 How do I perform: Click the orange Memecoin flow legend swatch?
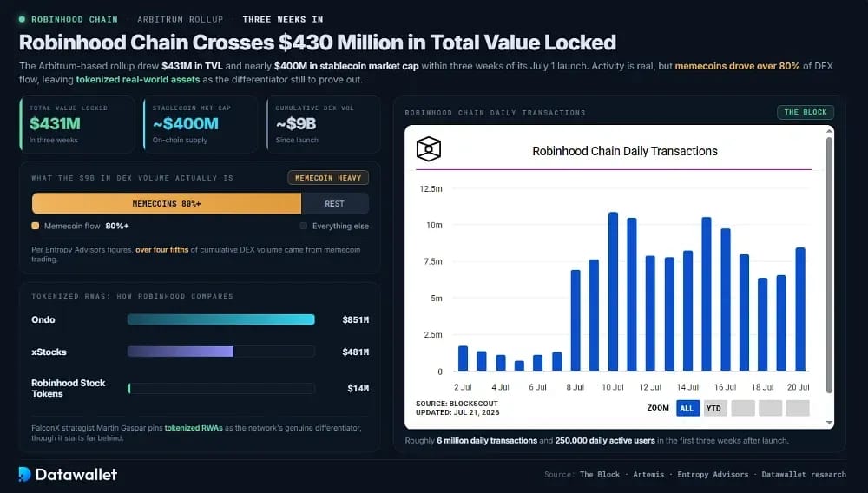coord(36,226)
